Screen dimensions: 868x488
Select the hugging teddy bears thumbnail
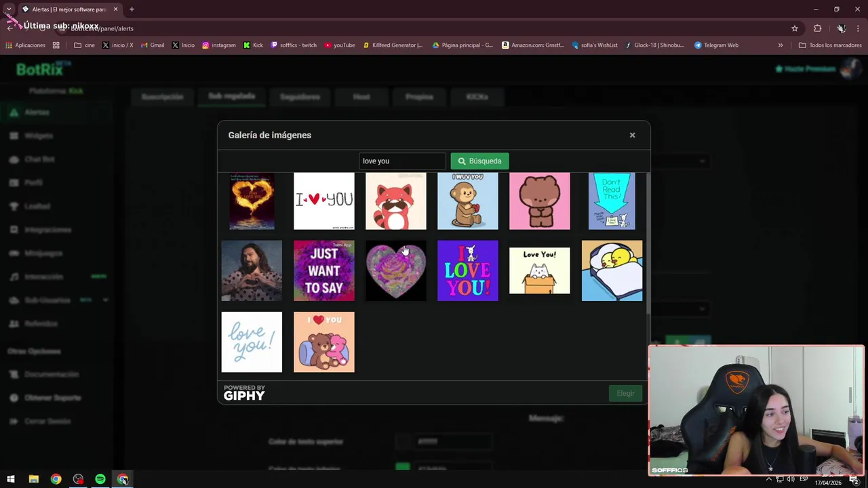323,342
